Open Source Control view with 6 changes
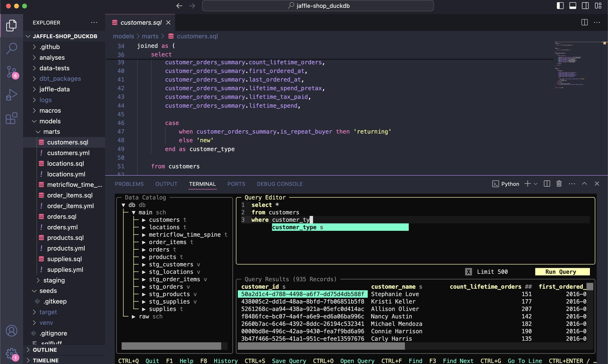 pyautogui.click(x=11, y=72)
